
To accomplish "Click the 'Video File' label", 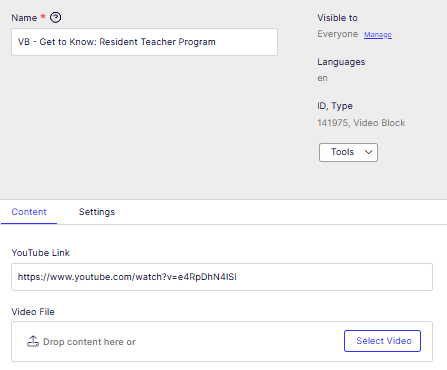I will (x=33, y=312).
